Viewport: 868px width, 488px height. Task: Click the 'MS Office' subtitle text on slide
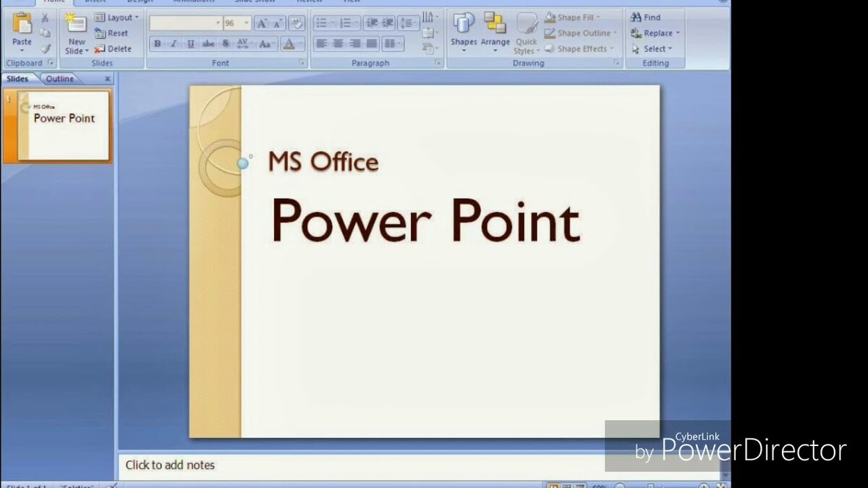pos(323,161)
